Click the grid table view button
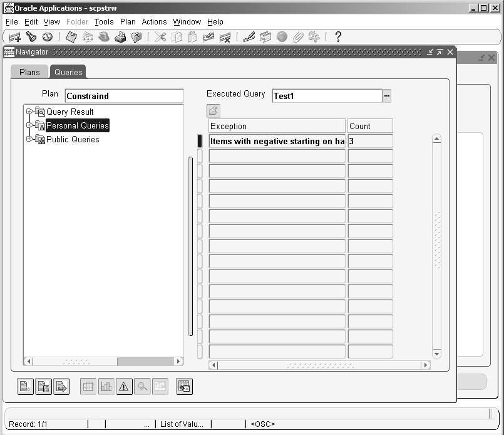The width and height of the screenshot is (504, 435). 88,386
